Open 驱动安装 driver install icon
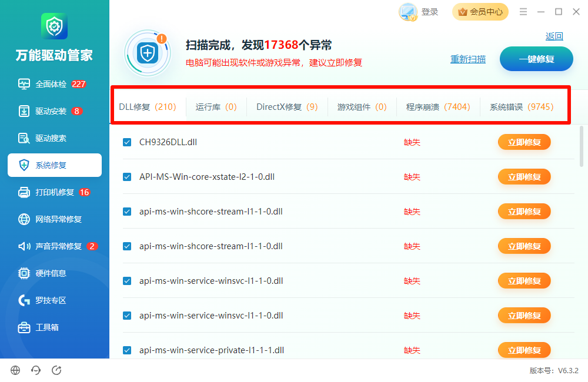 tap(24, 111)
